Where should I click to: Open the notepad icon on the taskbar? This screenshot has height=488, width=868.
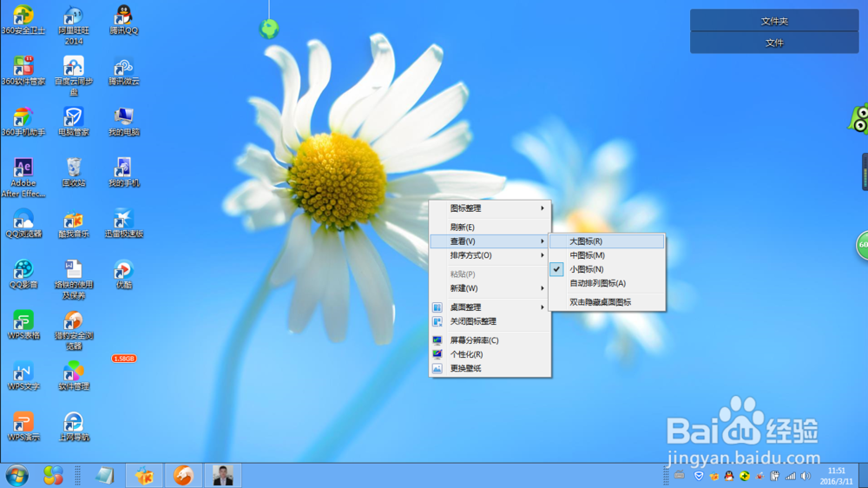pyautogui.click(x=105, y=476)
